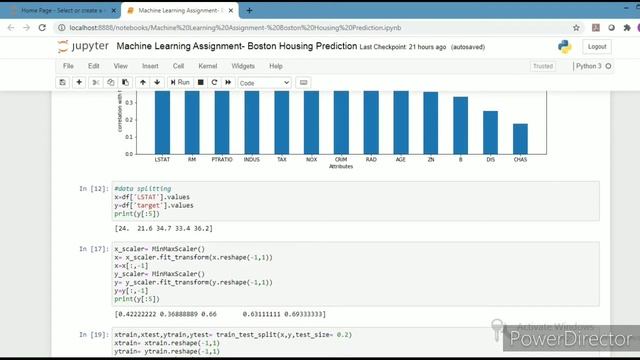Open the browser extensions puzzle icon

(x=627, y=28)
